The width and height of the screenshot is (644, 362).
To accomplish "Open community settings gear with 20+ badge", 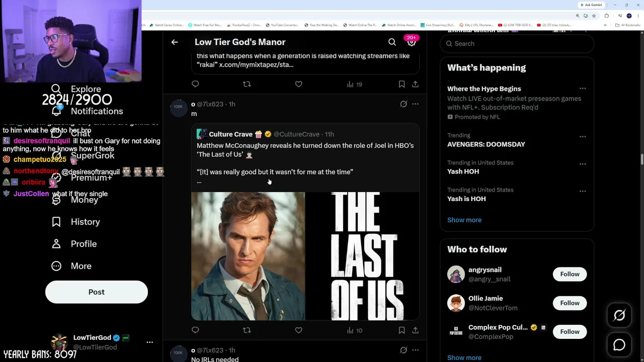I will pyautogui.click(x=412, y=42).
